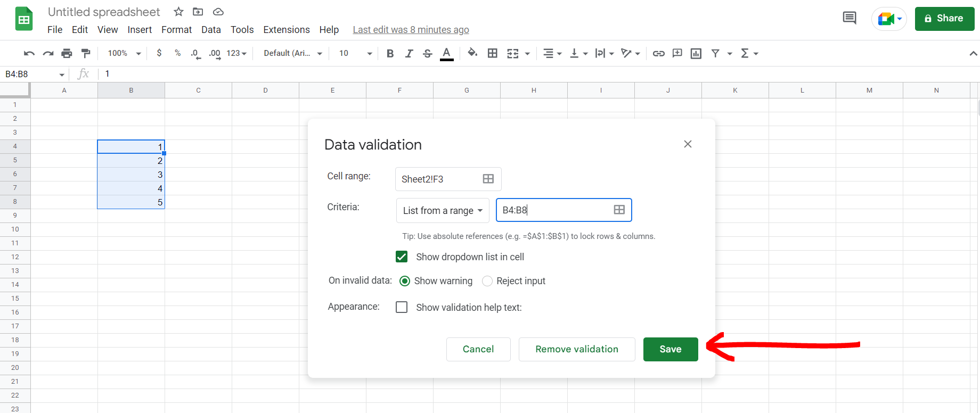This screenshot has width=980, height=413.
Task: Open the Extensions menu
Action: coord(286,30)
